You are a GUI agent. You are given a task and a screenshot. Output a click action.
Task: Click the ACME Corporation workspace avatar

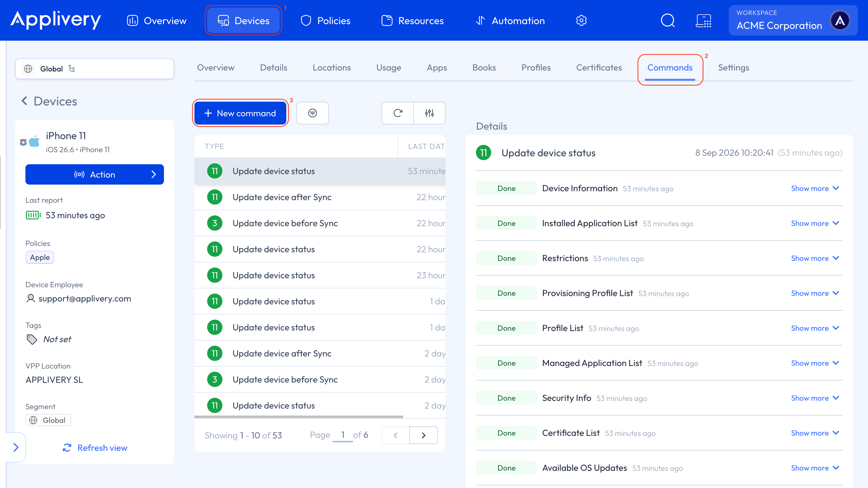coord(840,21)
